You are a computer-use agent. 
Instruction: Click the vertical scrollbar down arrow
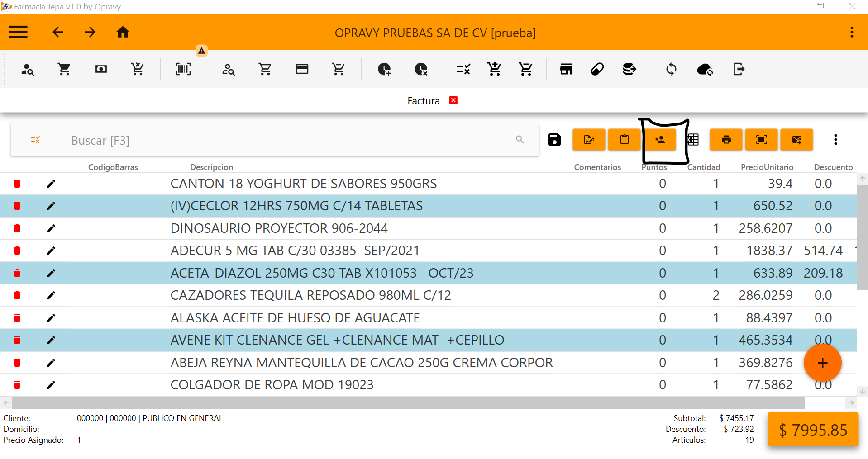(863, 392)
